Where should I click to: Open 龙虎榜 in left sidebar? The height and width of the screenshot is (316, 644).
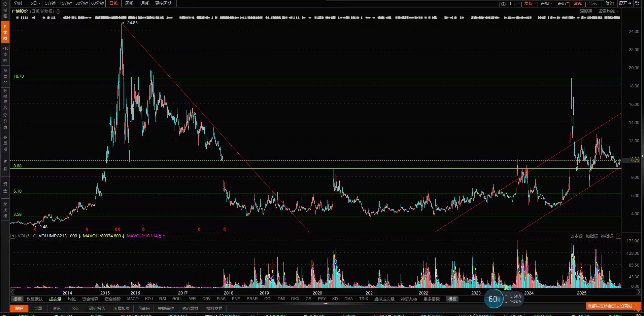[5, 210]
